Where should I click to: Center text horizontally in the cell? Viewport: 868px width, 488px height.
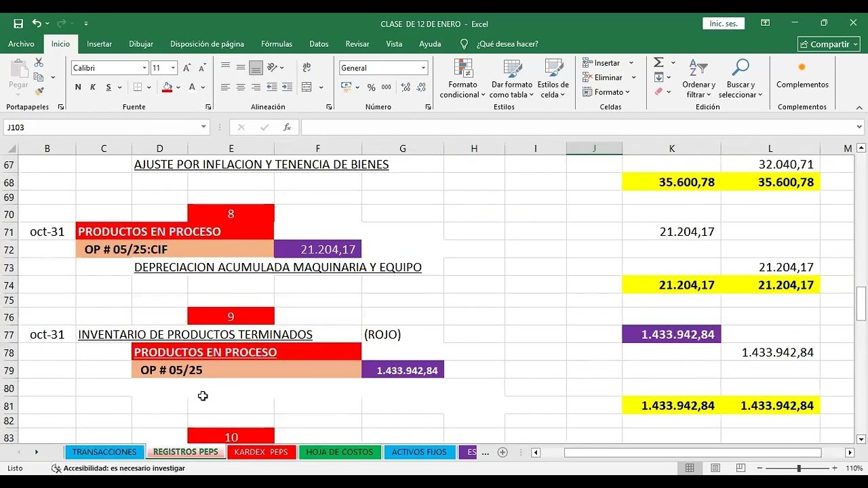tap(241, 87)
